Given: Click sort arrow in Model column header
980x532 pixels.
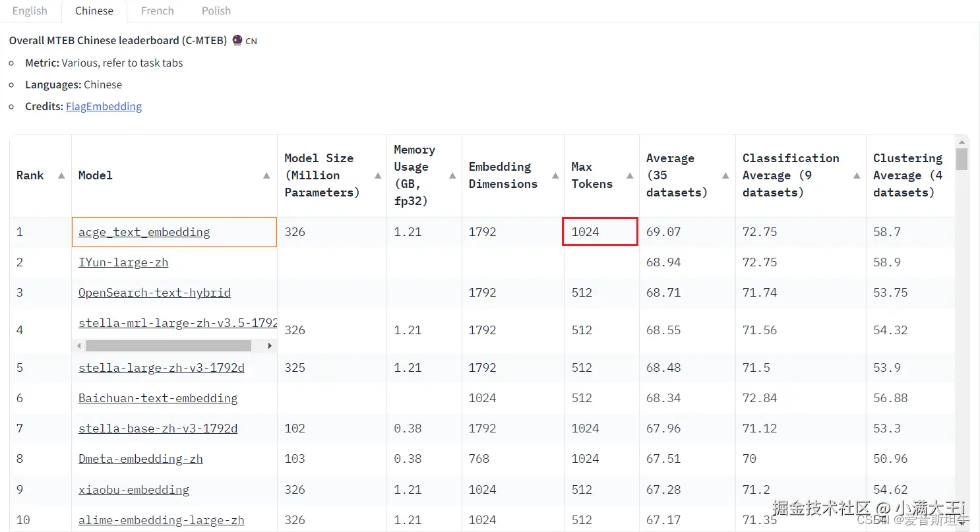Looking at the screenshot, I should (x=266, y=175).
